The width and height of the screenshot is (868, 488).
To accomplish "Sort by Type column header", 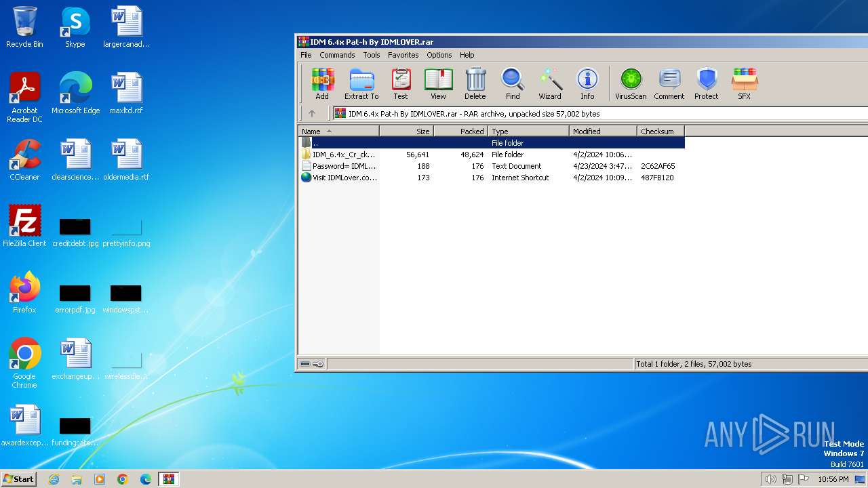I will [x=529, y=131].
